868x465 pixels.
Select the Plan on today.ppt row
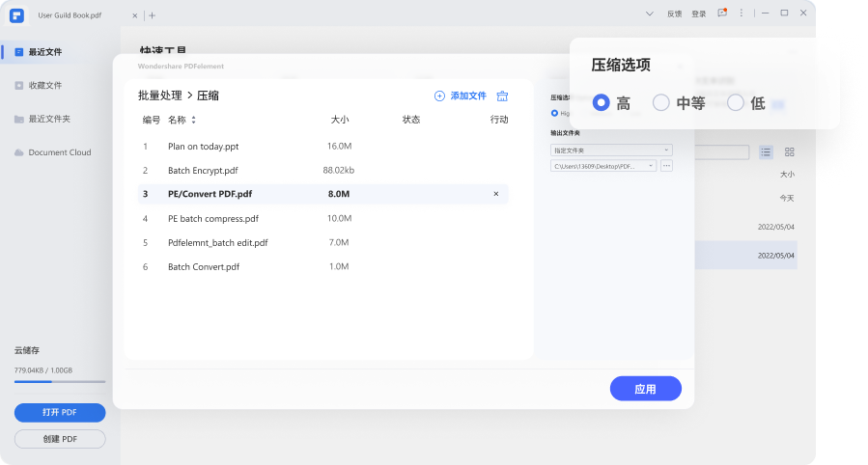323,147
